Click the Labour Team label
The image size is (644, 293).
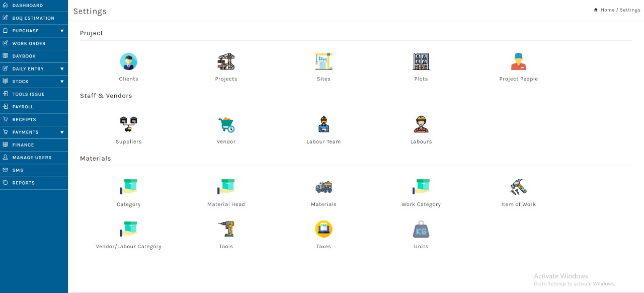coord(324,142)
